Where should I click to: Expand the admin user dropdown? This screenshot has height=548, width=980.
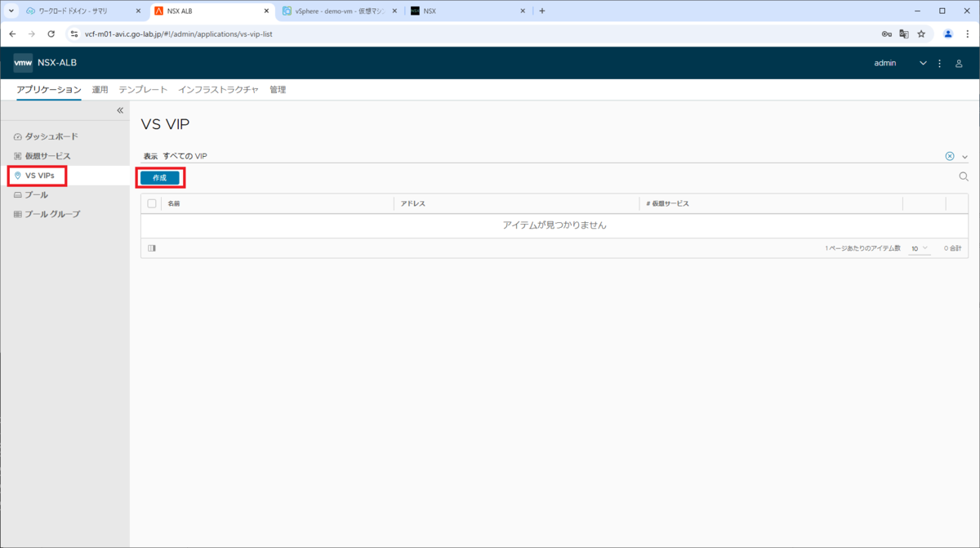(924, 63)
